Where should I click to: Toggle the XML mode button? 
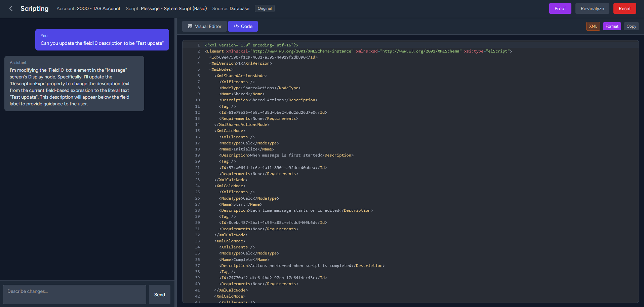pyautogui.click(x=593, y=26)
